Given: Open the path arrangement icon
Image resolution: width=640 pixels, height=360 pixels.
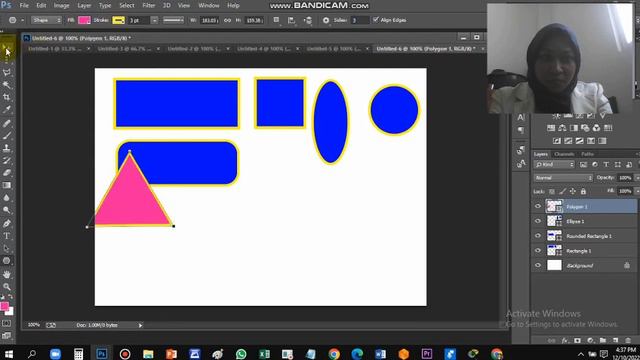Looking at the screenshot, I should click(x=308, y=20).
